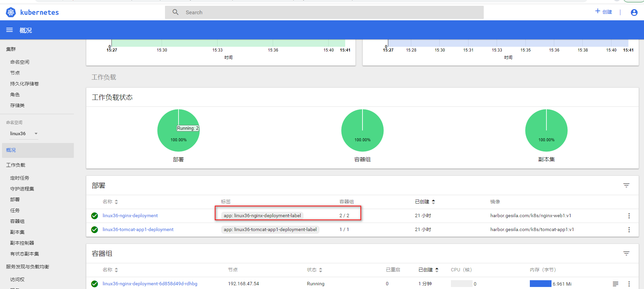Click 1 分钟 created time cell

(425, 284)
